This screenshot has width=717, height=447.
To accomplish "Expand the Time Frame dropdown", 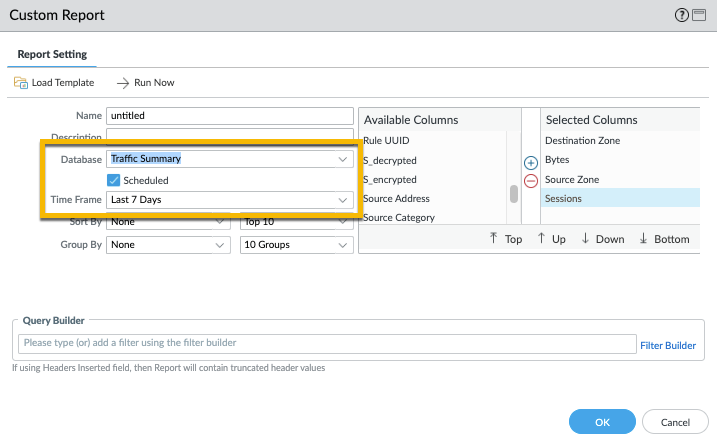I will [x=230, y=200].
